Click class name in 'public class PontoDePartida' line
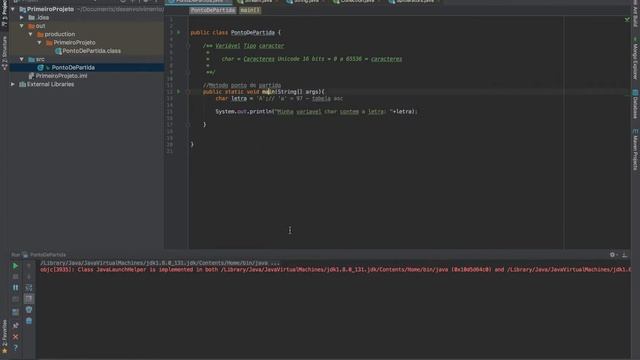Viewport: 640px width, 360px height. [x=253, y=32]
